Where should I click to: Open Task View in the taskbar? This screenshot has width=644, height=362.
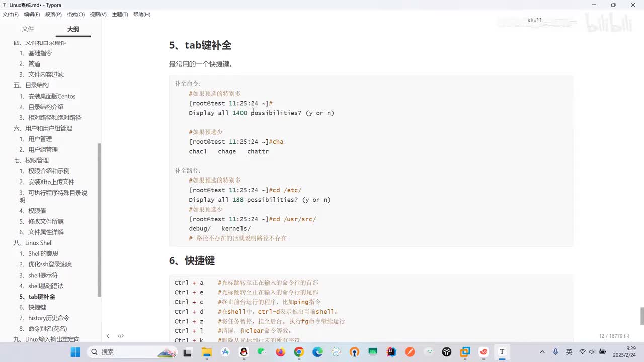(x=187, y=352)
